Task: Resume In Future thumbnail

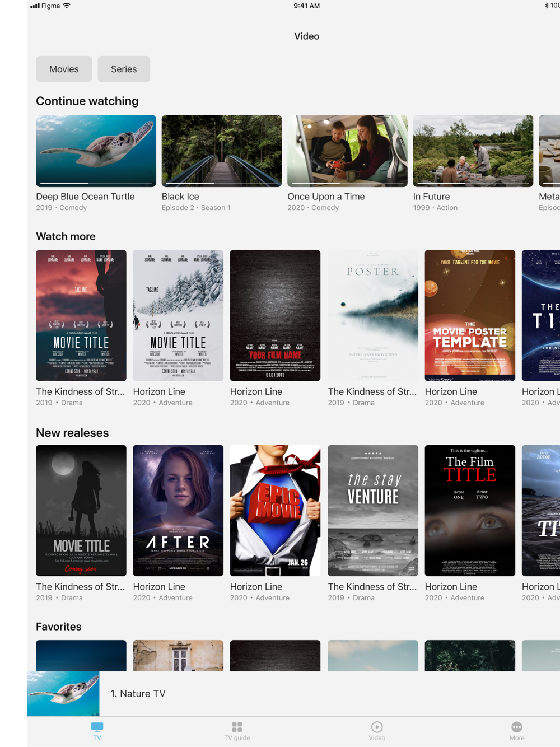Action: tap(473, 151)
